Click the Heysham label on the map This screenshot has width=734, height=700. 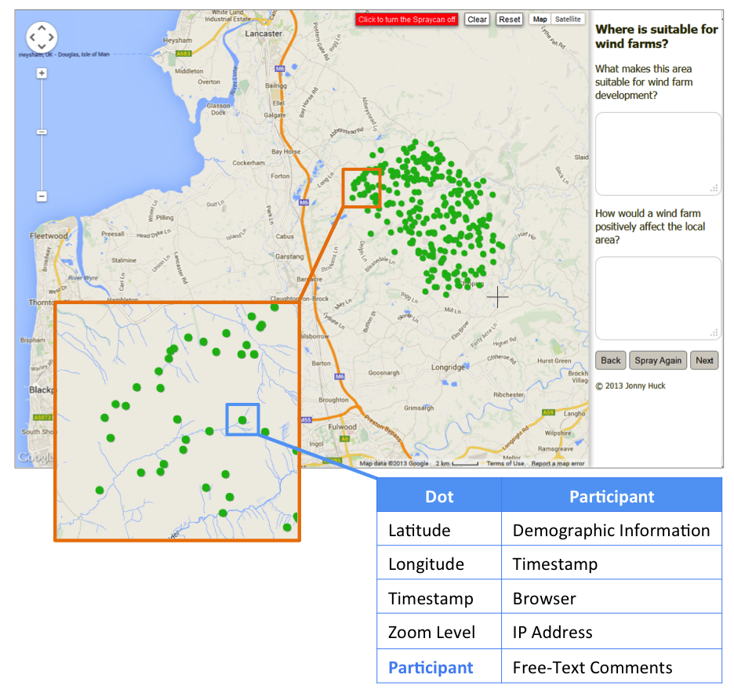[x=177, y=40]
